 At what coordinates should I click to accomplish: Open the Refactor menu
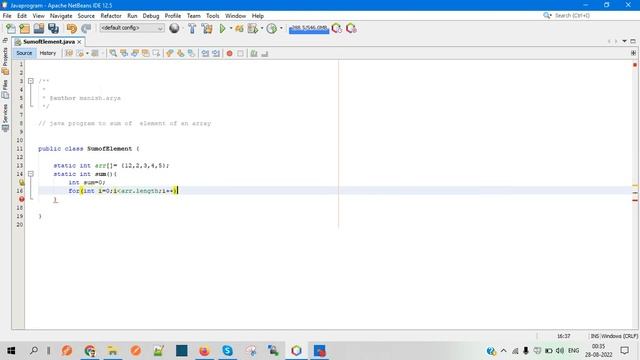(x=111, y=16)
